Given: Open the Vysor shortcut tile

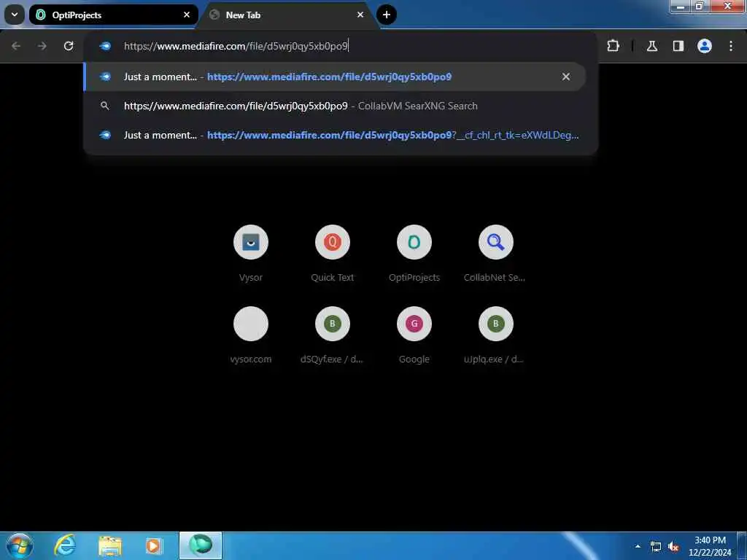Looking at the screenshot, I should click(x=251, y=254).
